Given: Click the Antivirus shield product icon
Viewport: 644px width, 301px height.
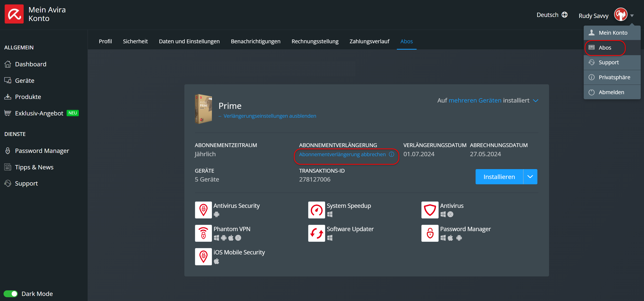Looking at the screenshot, I should (430, 210).
